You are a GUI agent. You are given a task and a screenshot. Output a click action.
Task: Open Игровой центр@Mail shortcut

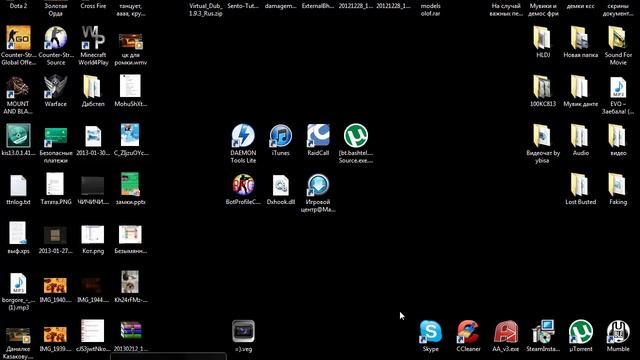(x=318, y=185)
